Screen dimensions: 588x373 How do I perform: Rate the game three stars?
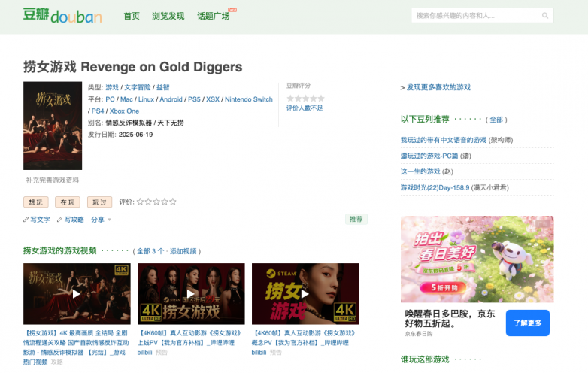(x=156, y=202)
